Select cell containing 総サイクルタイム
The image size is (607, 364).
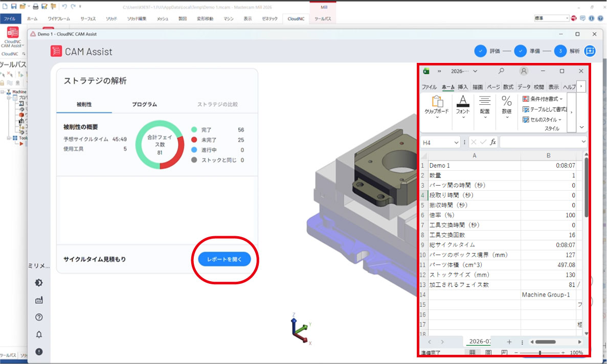click(x=474, y=245)
